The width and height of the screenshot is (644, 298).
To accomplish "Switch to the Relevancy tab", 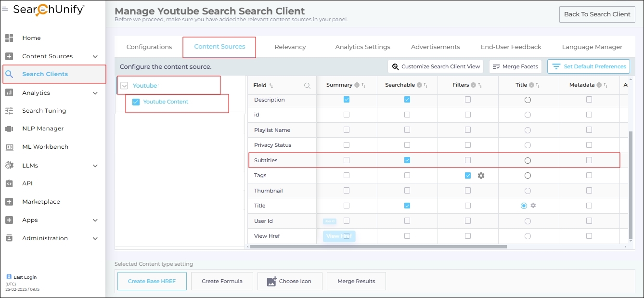I will pos(290,47).
